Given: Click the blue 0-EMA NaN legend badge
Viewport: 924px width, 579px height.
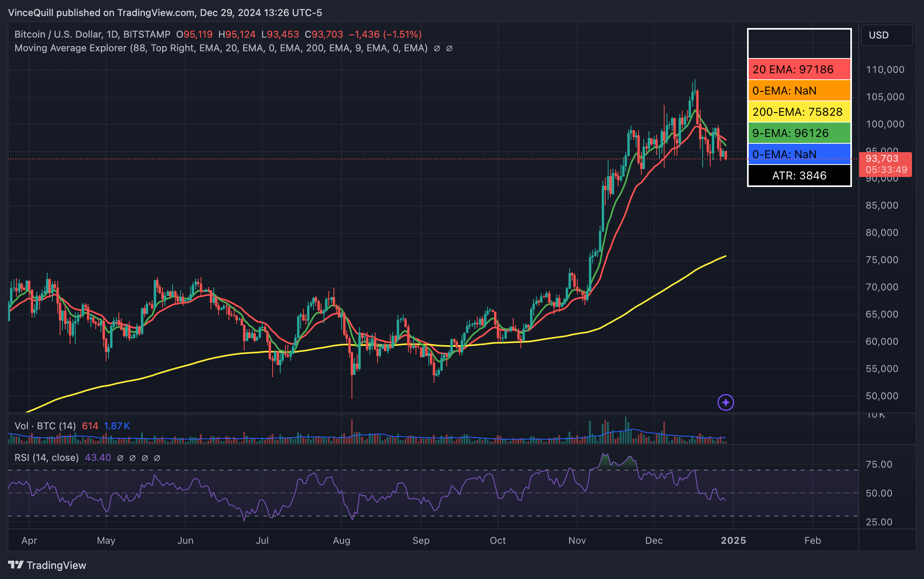Looking at the screenshot, I should 799,154.
